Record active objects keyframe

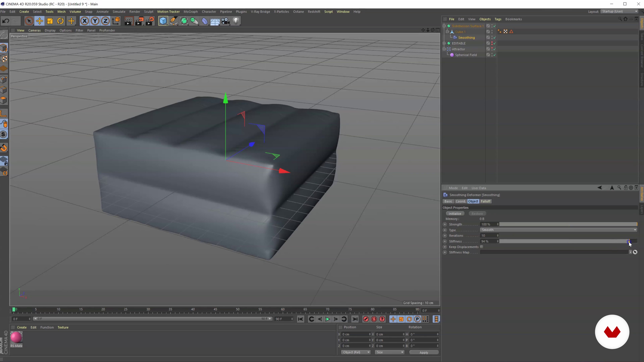[x=366, y=319]
